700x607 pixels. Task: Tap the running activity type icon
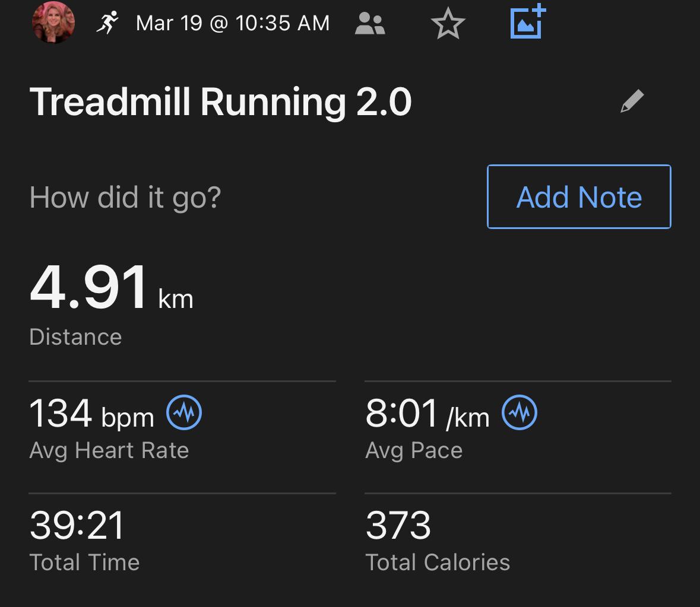point(107,23)
